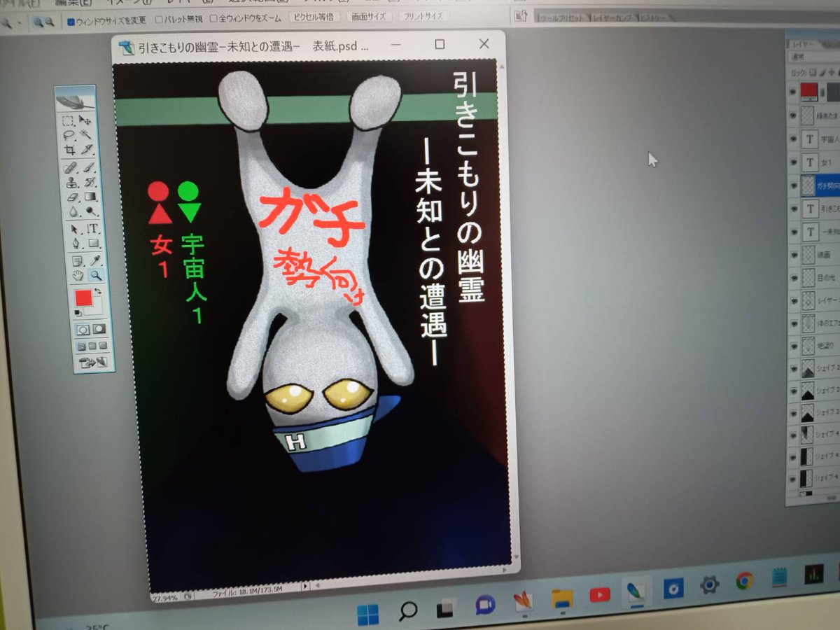Switch to Standard edit mode
Image resolution: width=840 pixels, height=630 pixels.
click(x=82, y=329)
